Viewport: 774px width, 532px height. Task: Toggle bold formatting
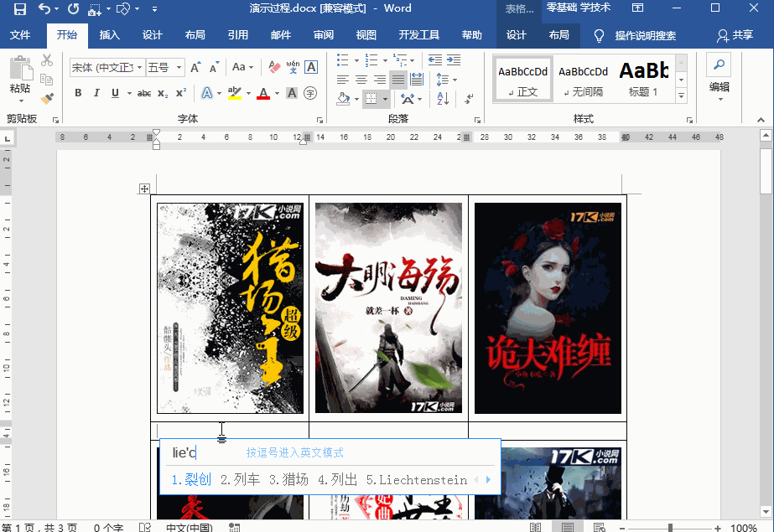(78, 93)
